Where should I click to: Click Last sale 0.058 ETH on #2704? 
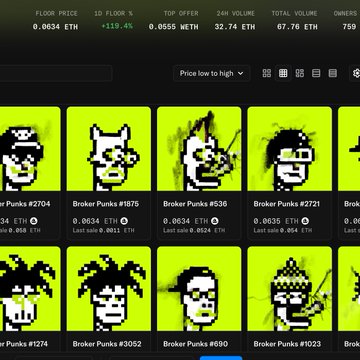(20, 230)
